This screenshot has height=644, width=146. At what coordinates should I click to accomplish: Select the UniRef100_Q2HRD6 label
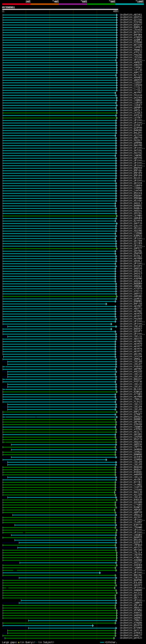[x=131, y=459]
